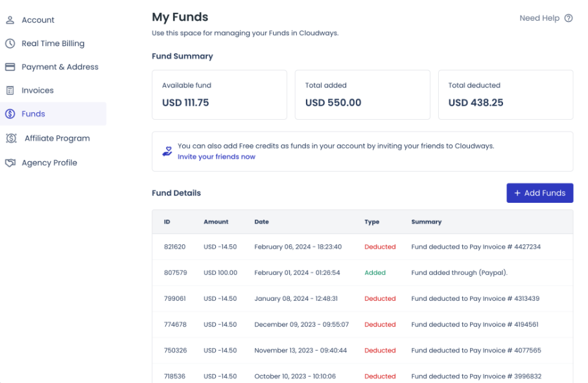Image resolution: width=588 pixels, height=383 pixels.
Task: Select fund row with ID 807579
Action: click(x=362, y=273)
